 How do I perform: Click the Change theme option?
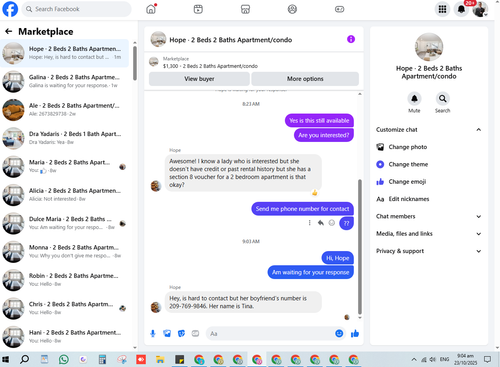coord(408,164)
